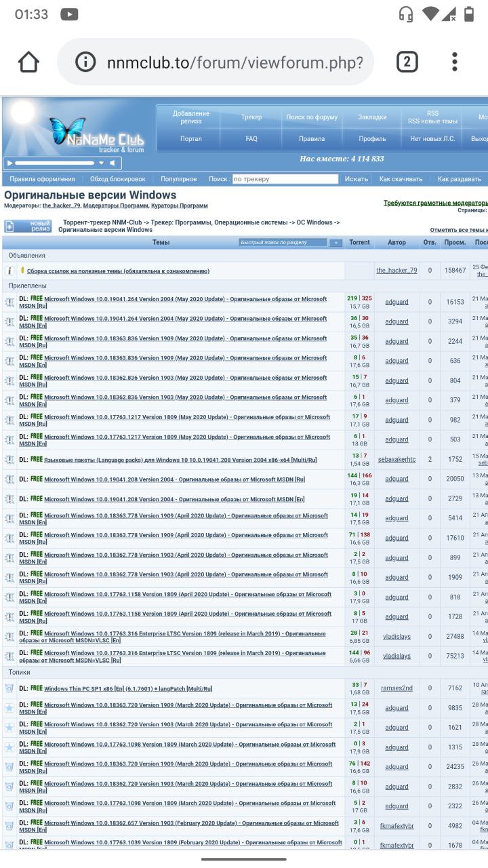488x868 pixels.
Task: Click the Искать search button
Action: point(357,179)
